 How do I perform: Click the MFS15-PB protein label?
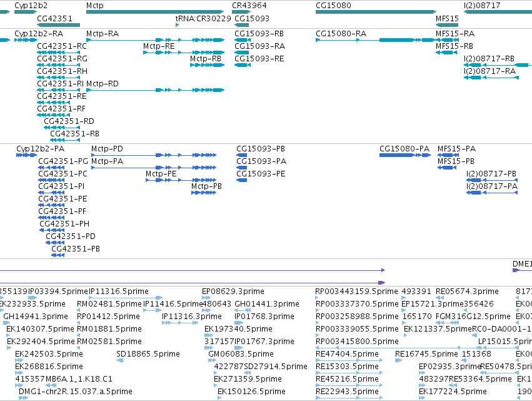tap(456, 161)
